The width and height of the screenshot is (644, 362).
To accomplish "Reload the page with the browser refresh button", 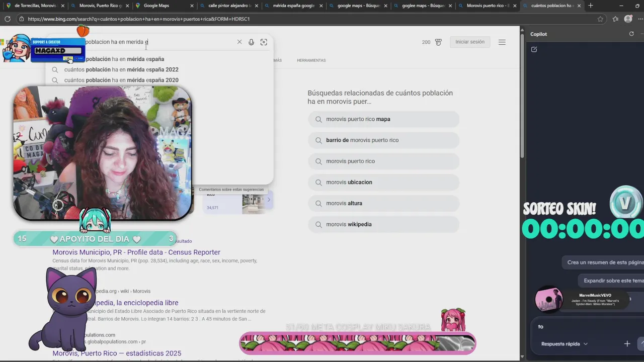I will pyautogui.click(x=8, y=19).
